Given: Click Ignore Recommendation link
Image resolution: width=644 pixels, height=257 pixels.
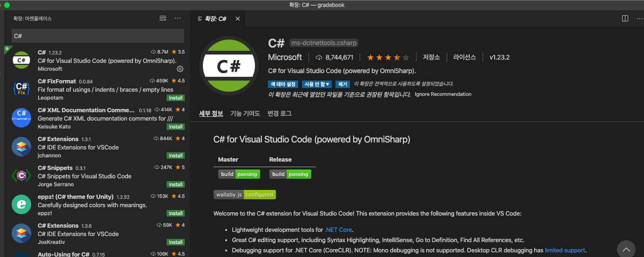Looking at the screenshot, I should coord(443,94).
